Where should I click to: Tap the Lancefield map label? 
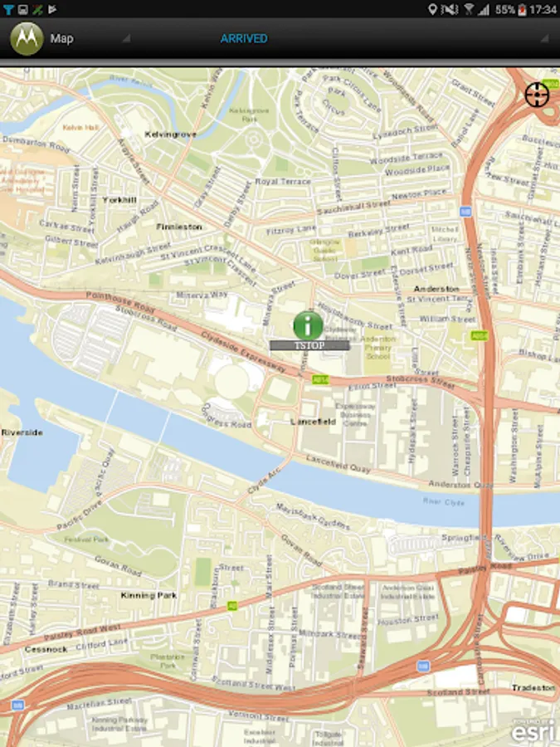tap(313, 422)
